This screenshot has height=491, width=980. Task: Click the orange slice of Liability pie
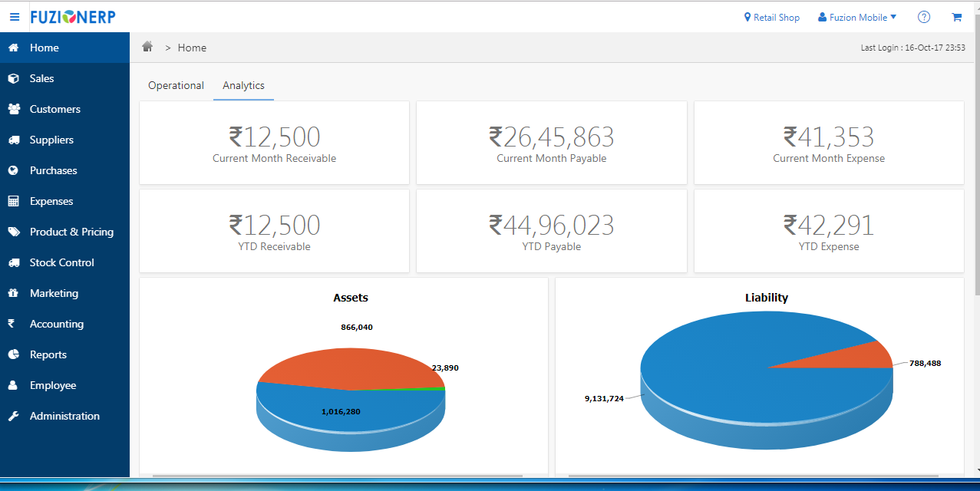(867, 355)
